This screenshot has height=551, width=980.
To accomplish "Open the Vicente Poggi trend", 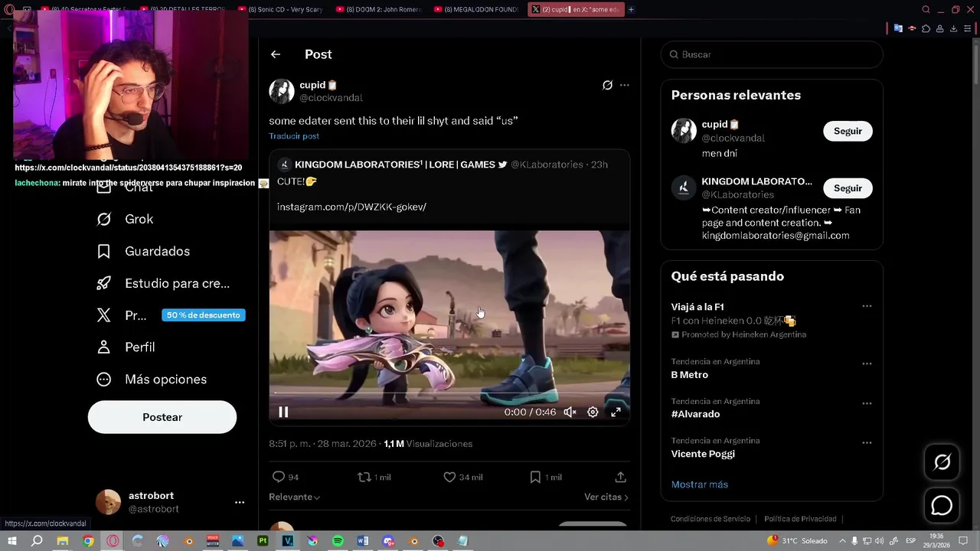I will point(703,454).
